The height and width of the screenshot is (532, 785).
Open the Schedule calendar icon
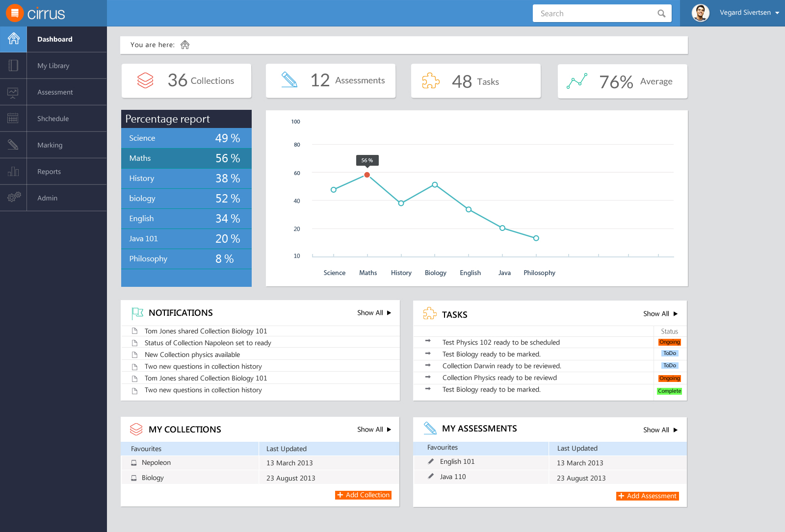(x=13, y=118)
